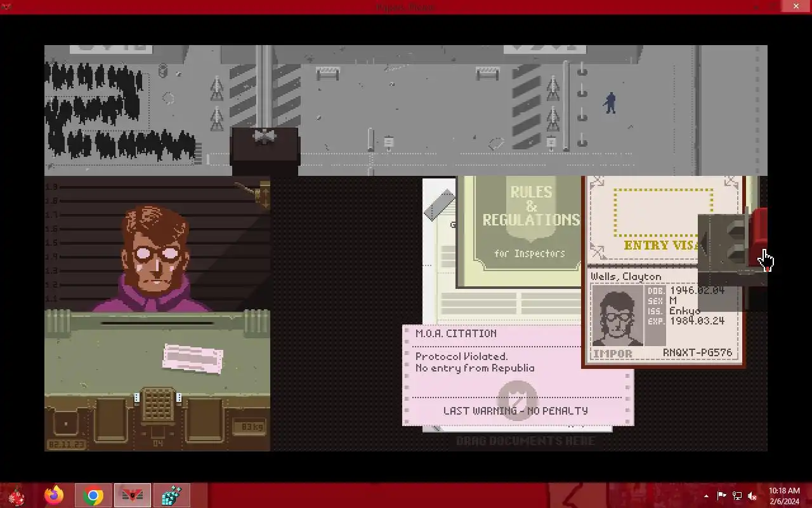Screen dimensions: 812x508
Task: Click the M.O.A. CITATION heading
Action: point(455,333)
